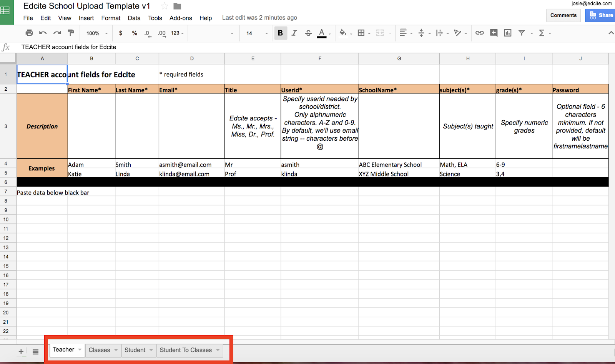Open the horizontal align tool
Viewport: 615px width, 364px height.
pyautogui.click(x=403, y=33)
